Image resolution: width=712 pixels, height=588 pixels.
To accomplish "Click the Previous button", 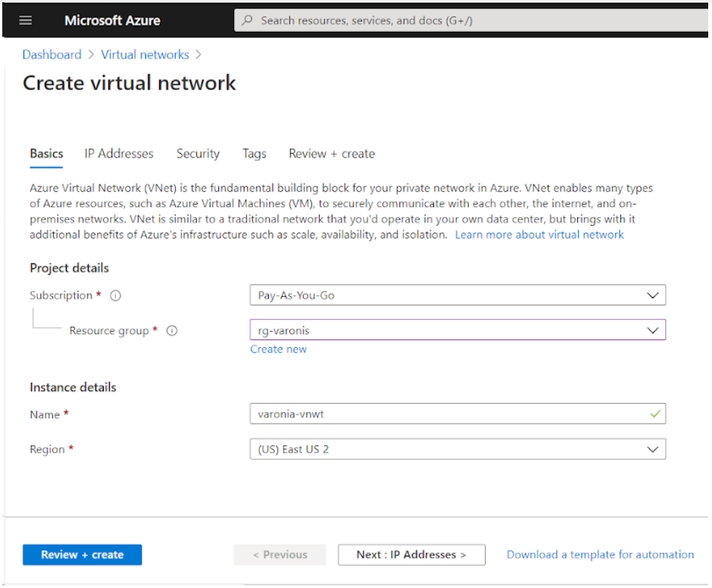I will coord(279,555).
